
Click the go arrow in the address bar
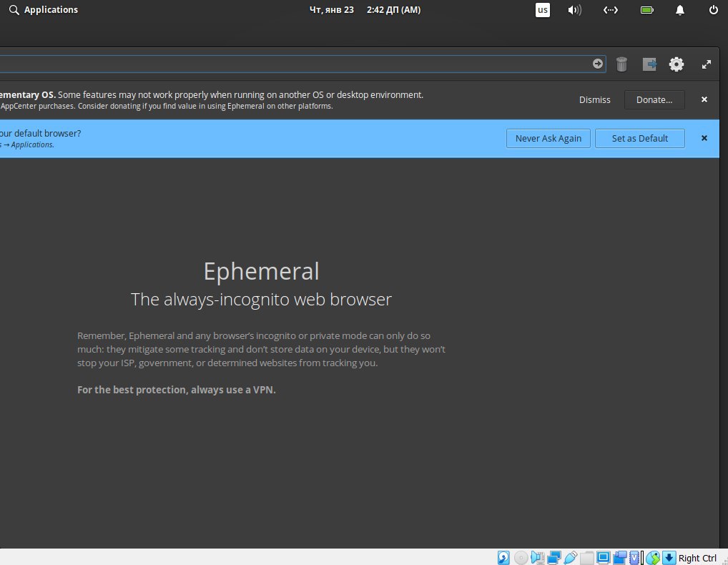click(x=598, y=64)
